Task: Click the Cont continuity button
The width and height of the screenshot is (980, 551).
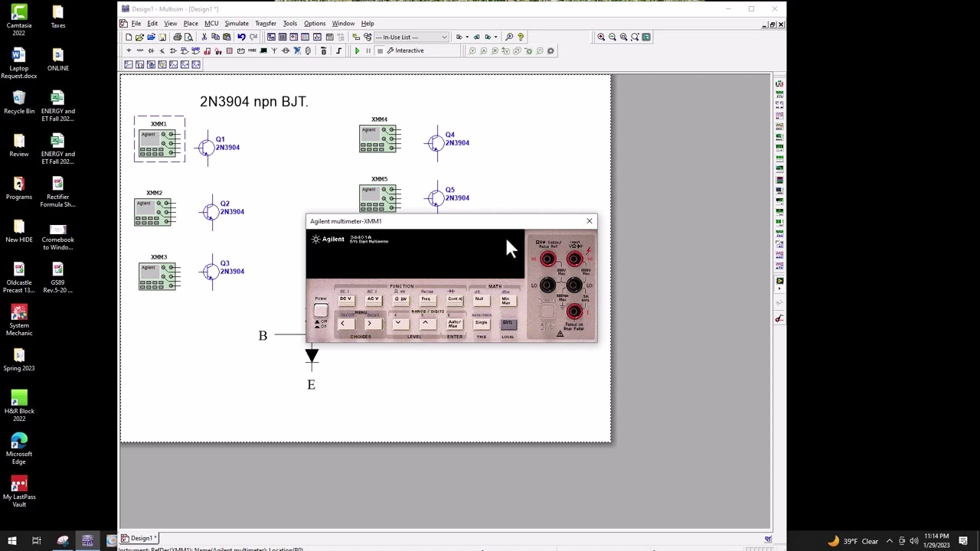Action: [455, 299]
